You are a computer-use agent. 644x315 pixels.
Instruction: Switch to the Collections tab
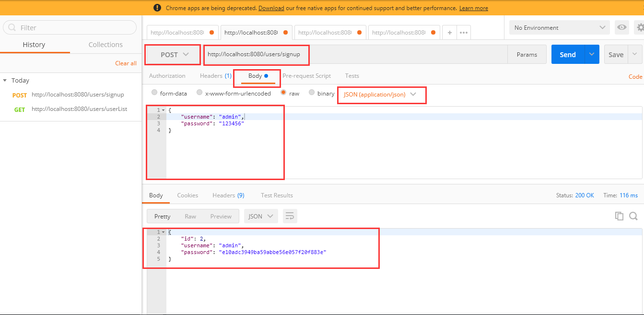point(105,45)
